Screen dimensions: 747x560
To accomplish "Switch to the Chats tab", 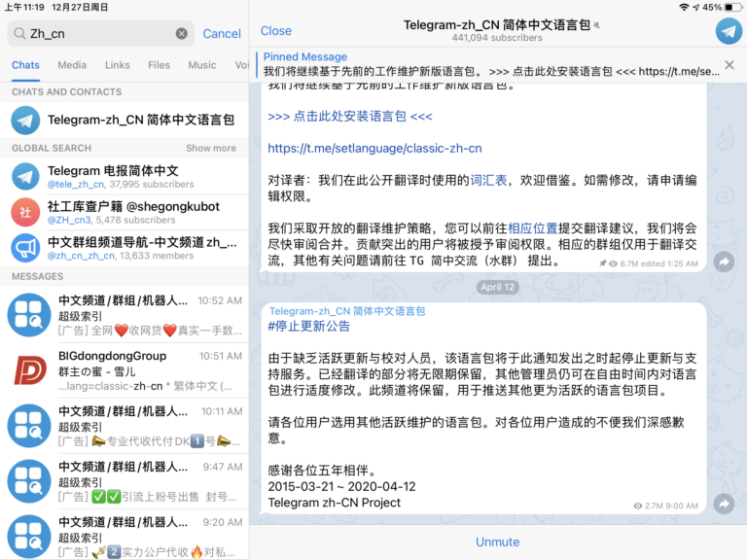I will click(x=25, y=65).
